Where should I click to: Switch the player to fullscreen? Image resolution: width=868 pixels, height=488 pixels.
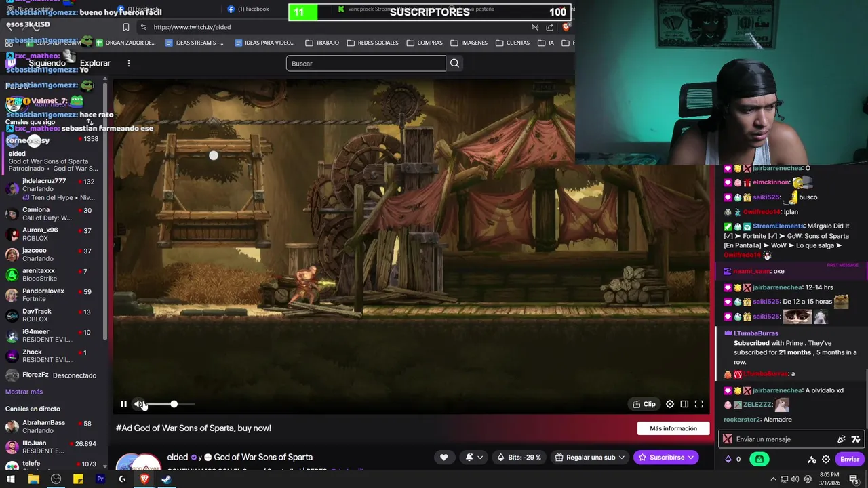[698, 404]
